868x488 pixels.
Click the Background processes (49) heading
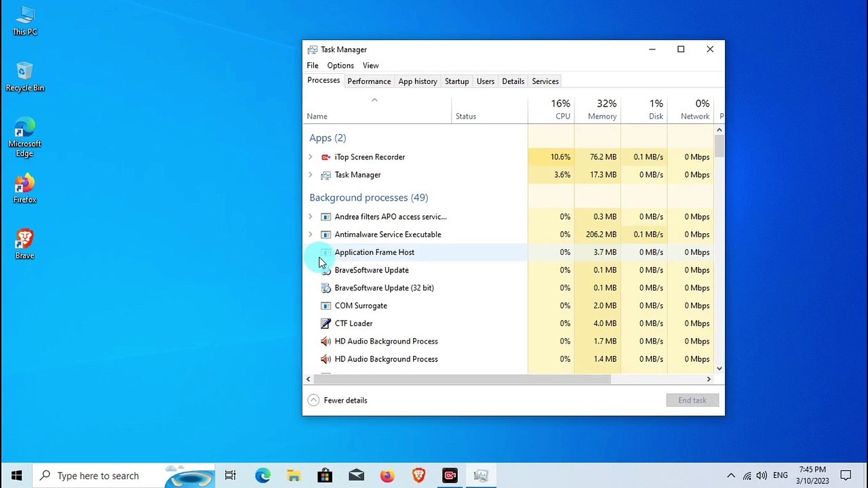click(369, 198)
